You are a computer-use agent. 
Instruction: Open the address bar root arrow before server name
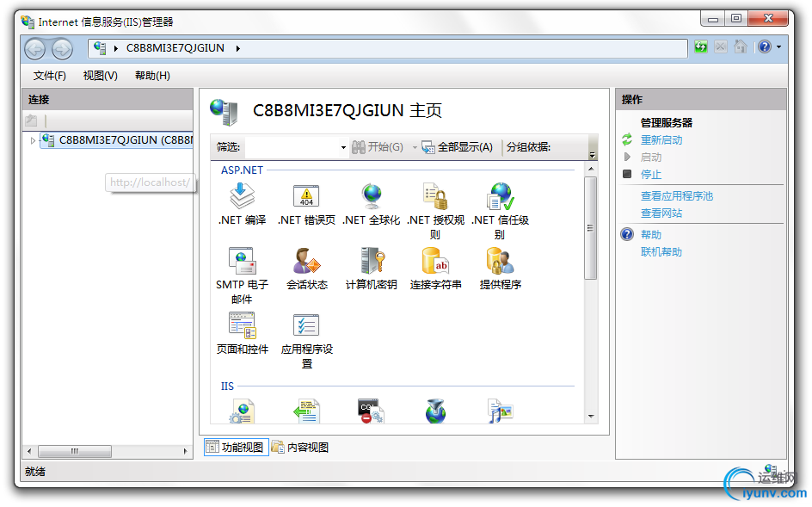pyautogui.click(x=116, y=48)
